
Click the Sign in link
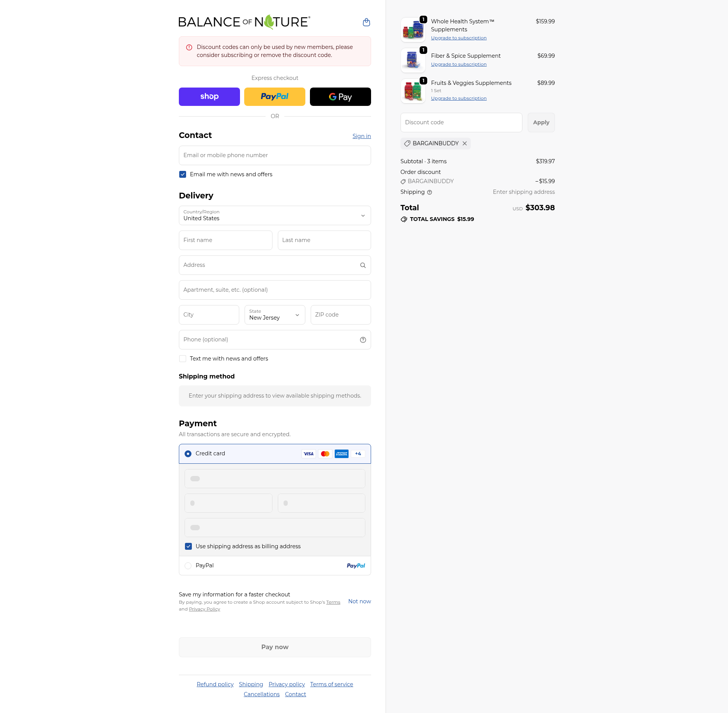pyautogui.click(x=362, y=136)
